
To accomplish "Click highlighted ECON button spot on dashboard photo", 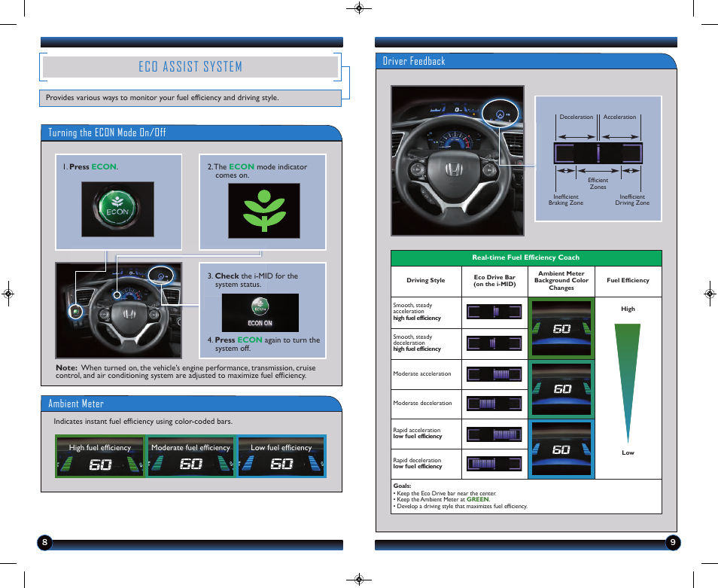I will click(75, 312).
